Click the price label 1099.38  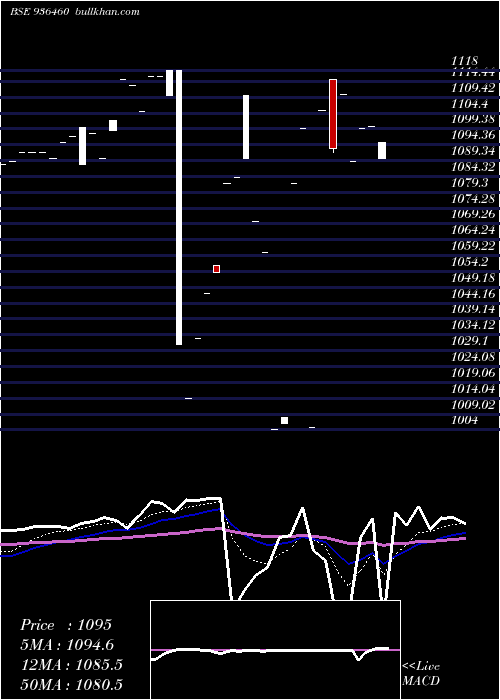click(473, 119)
